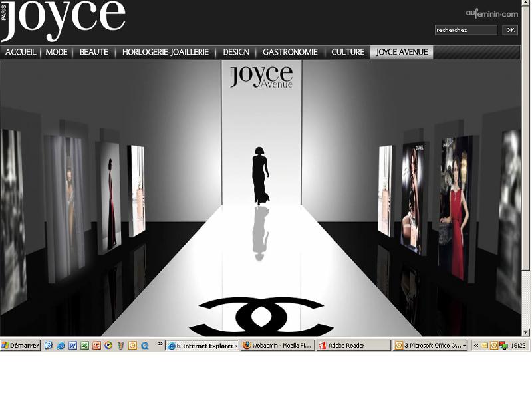Click the scrollbar up arrow
Viewport: 532px width, 399px height.
pyautogui.click(x=526, y=3)
